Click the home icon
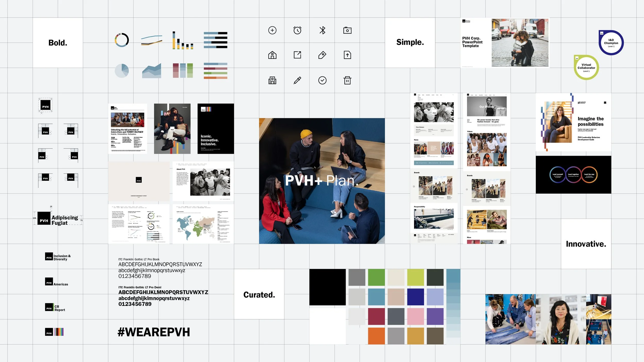Screen dimensions: 644x362 [x=272, y=55]
